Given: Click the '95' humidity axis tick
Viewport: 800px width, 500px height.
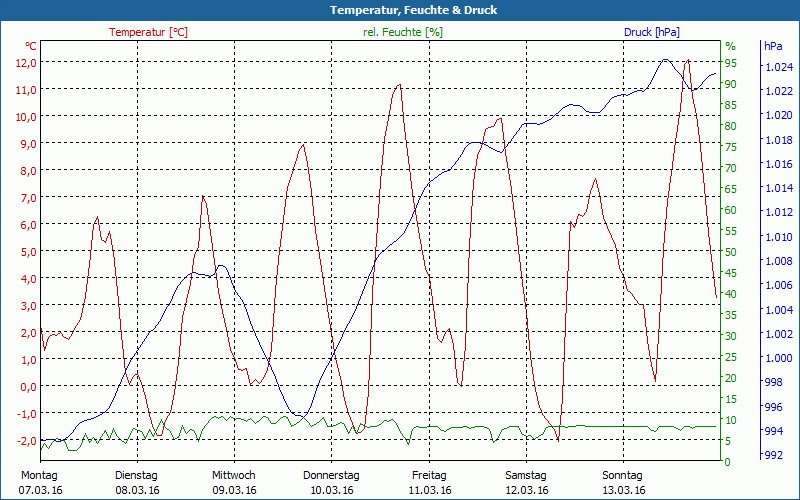Looking at the screenshot, I should (x=731, y=63).
